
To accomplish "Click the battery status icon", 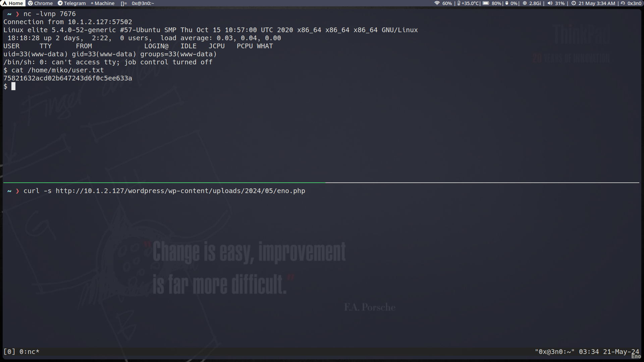I will [486, 3].
